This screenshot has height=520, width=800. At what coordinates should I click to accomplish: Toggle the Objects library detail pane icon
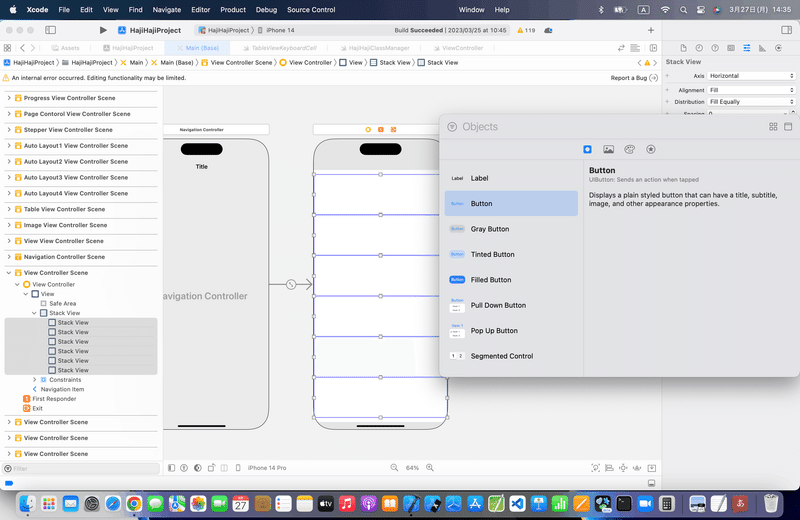point(788,127)
